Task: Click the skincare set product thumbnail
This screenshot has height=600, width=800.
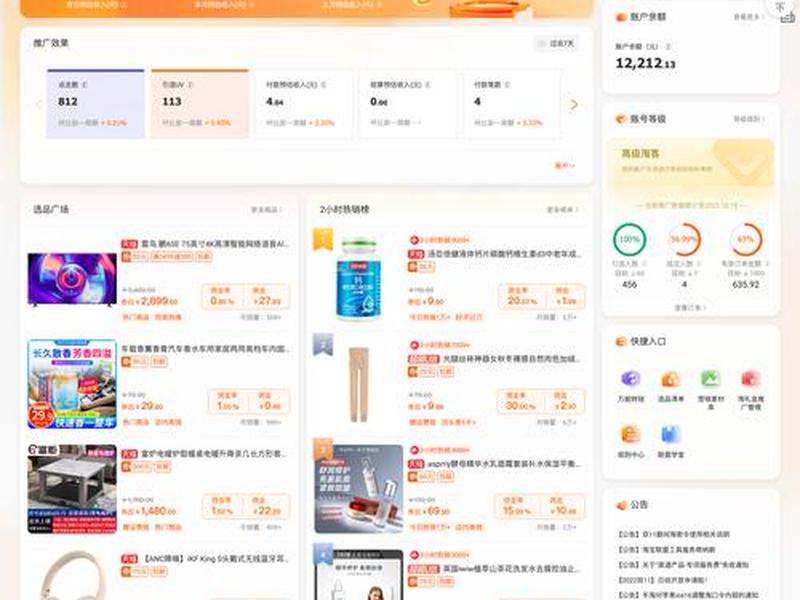Action: [x=359, y=489]
